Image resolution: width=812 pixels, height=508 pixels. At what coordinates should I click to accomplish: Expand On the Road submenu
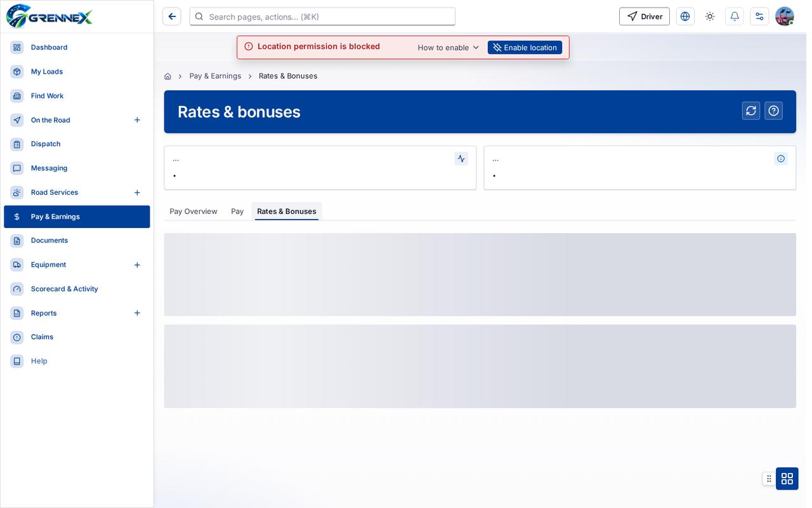pyautogui.click(x=137, y=120)
